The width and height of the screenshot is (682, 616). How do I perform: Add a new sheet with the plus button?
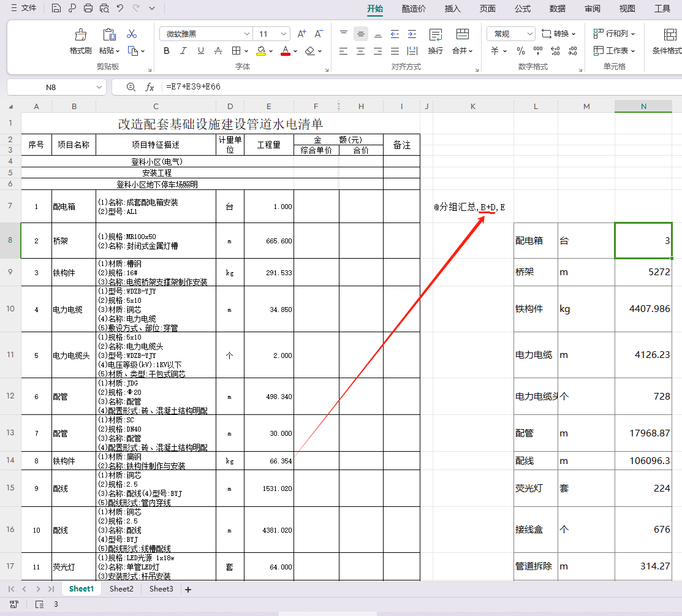188,590
